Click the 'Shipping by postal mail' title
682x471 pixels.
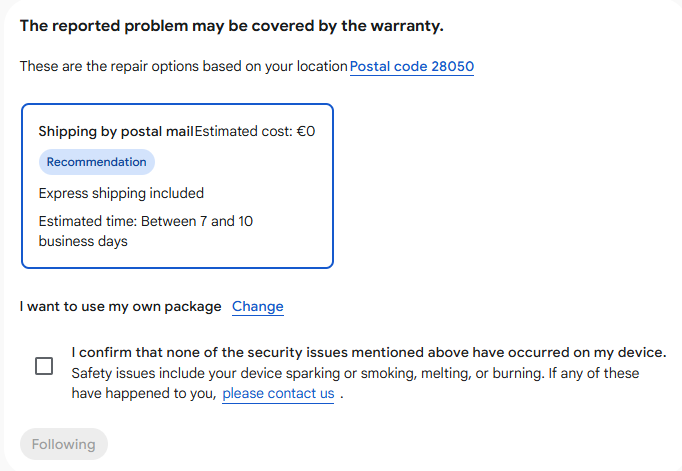pyautogui.click(x=115, y=131)
